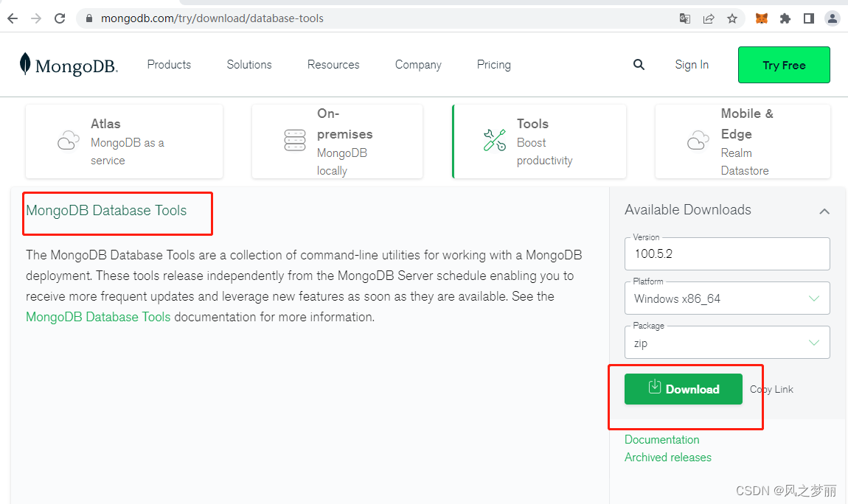Image resolution: width=848 pixels, height=504 pixels.
Task: Click the green Download button
Action: coord(683,389)
